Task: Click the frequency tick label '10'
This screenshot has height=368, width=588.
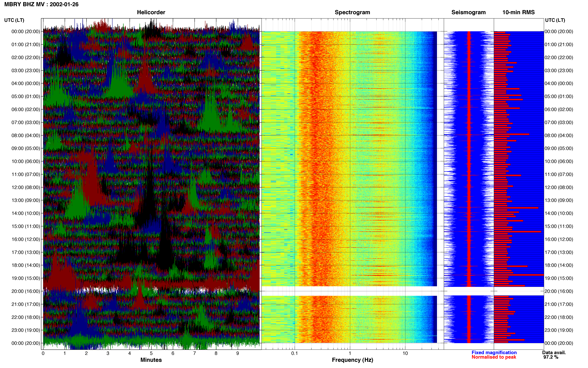Action: point(405,353)
